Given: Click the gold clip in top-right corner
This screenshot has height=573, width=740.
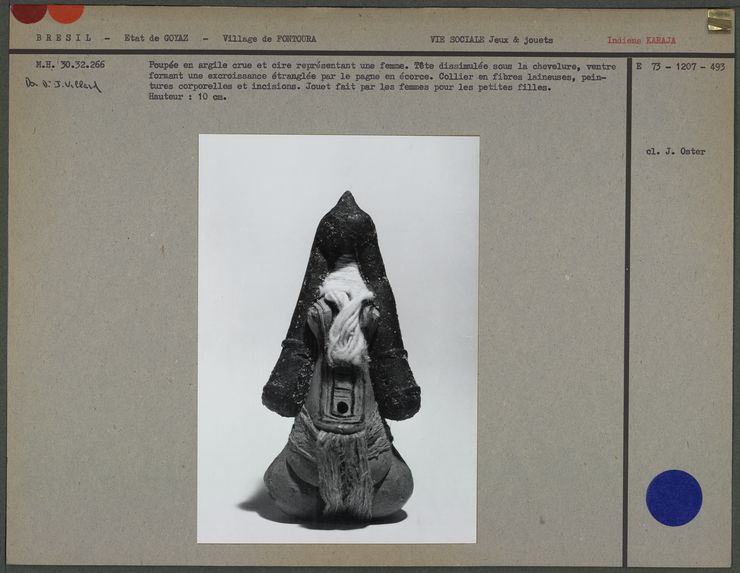Looking at the screenshot, I should [719, 21].
